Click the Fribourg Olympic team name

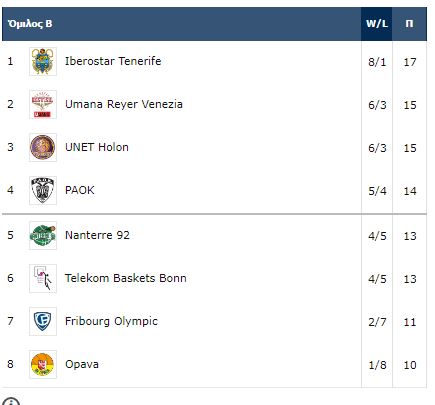(x=111, y=321)
